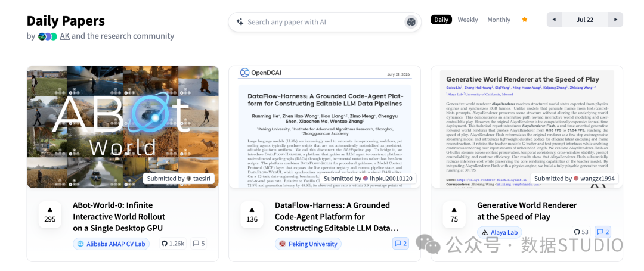Open submitter taesiri's profile
Screen dimensions: 644x271
click(x=179, y=178)
